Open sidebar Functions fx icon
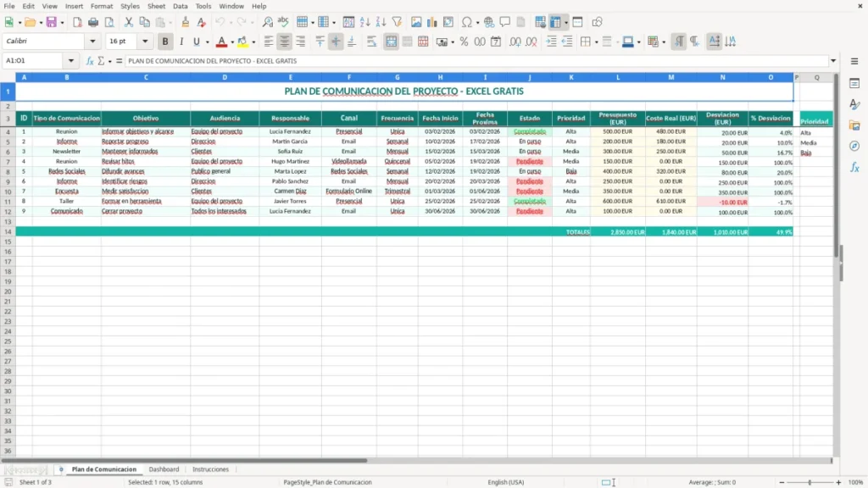 click(854, 167)
